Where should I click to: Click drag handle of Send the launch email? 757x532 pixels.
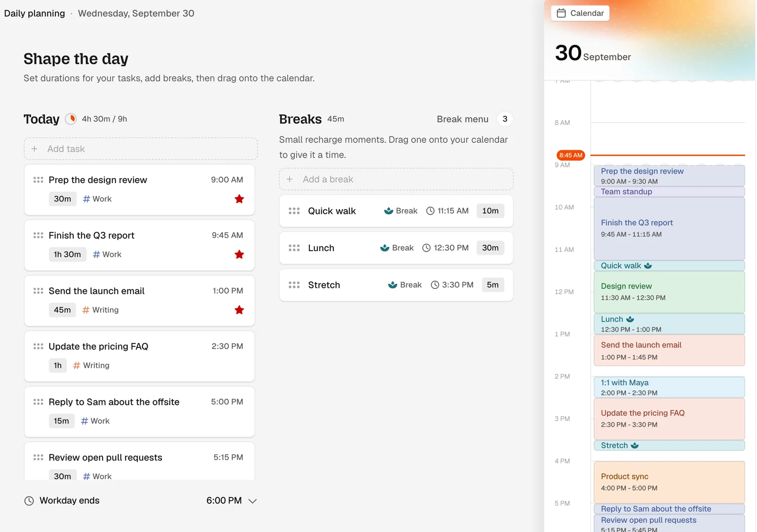(x=38, y=291)
